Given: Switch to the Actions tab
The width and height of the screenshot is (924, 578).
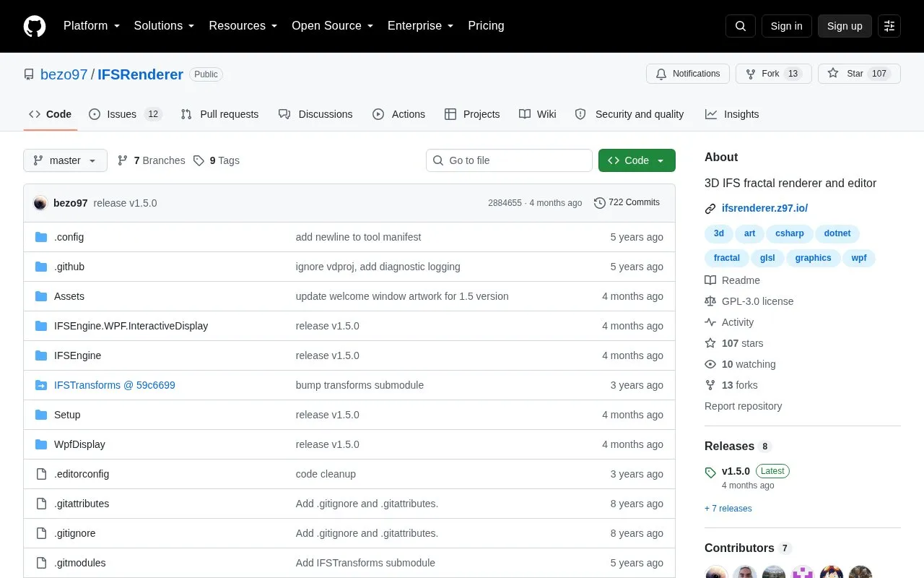Looking at the screenshot, I should coord(399,114).
